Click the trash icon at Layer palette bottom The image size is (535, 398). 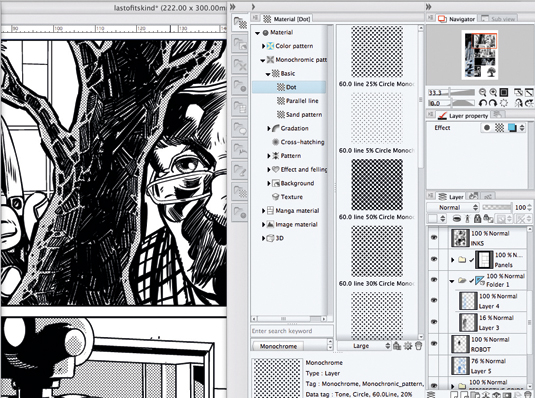[x=528, y=395]
